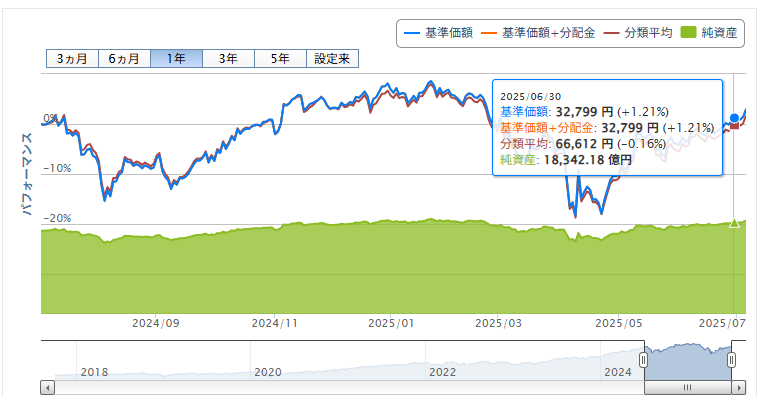Select the 1年 period tab

176,59
